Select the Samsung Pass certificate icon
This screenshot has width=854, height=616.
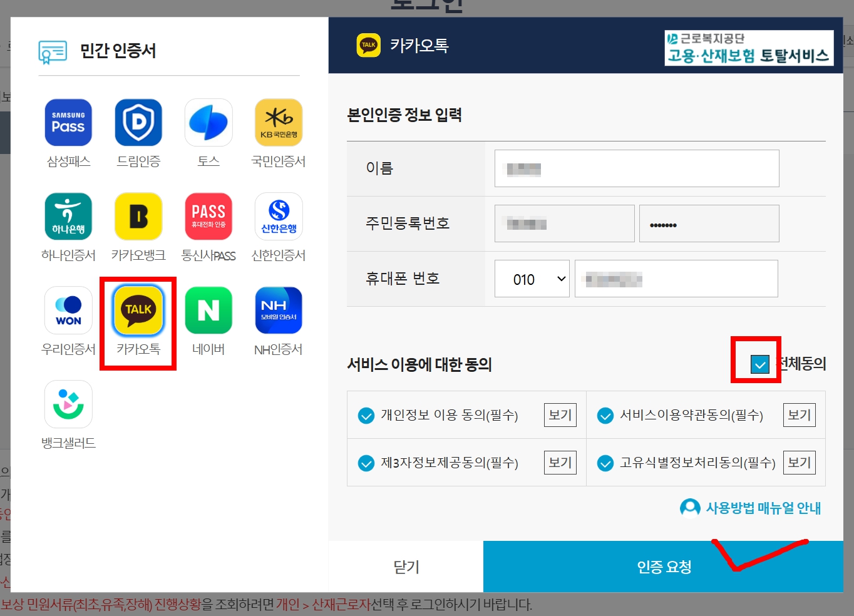(x=68, y=123)
